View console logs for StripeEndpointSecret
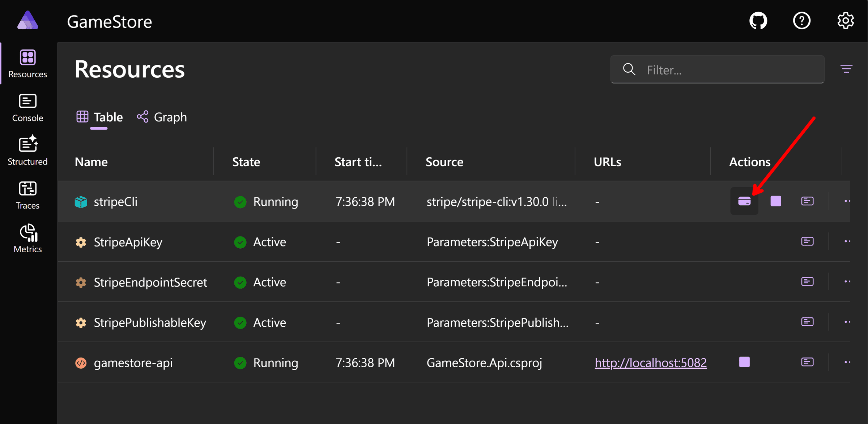868x424 pixels. tap(807, 282)
